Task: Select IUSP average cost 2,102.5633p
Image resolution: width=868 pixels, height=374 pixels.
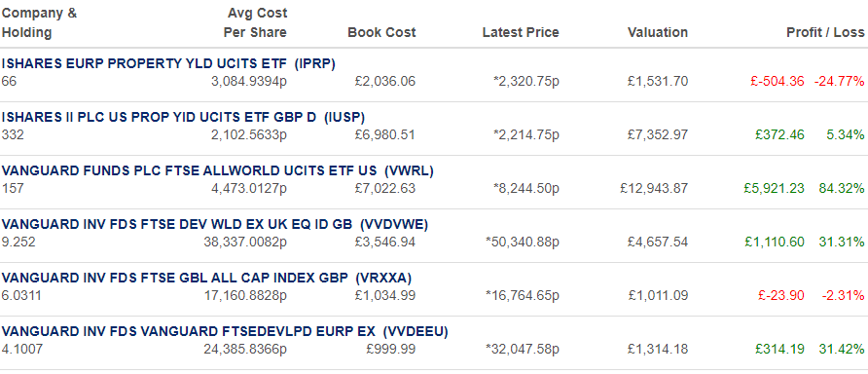Action: pos(249,135)
